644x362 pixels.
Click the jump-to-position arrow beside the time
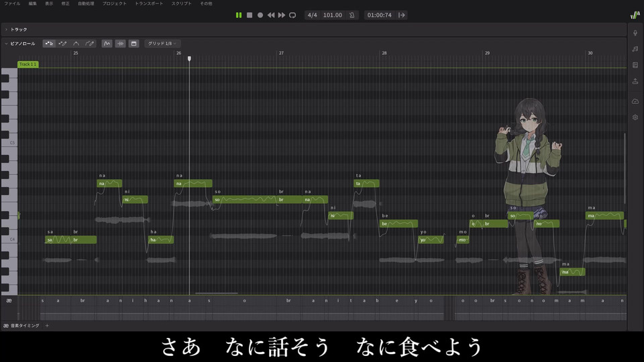point(402,15)
